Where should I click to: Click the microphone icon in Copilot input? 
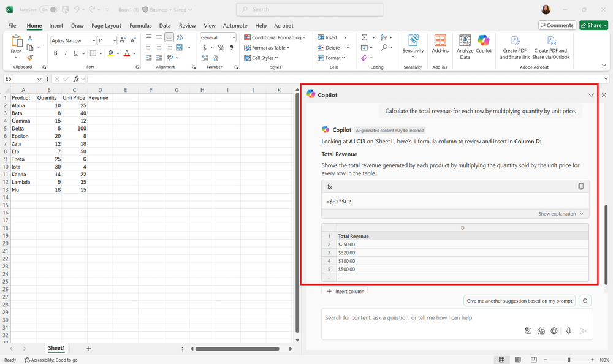[568, 331]
